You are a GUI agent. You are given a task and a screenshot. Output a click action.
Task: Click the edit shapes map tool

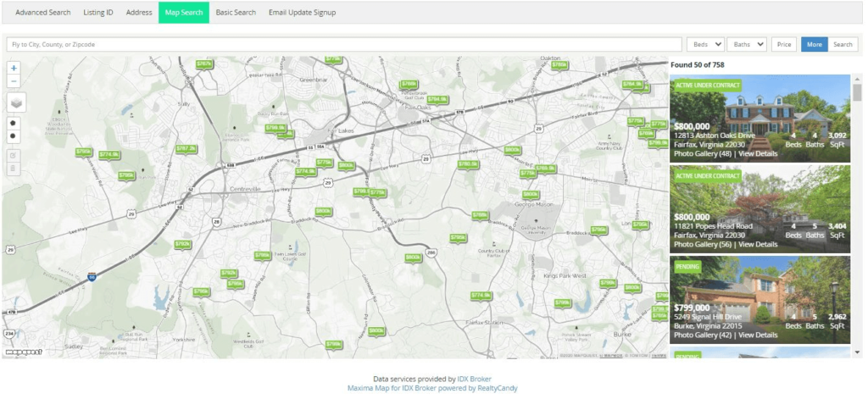[14, 156]
